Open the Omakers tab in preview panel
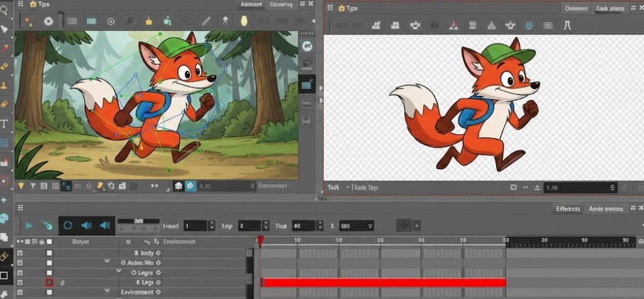644x299 pixels. click(x=576, y=8)
